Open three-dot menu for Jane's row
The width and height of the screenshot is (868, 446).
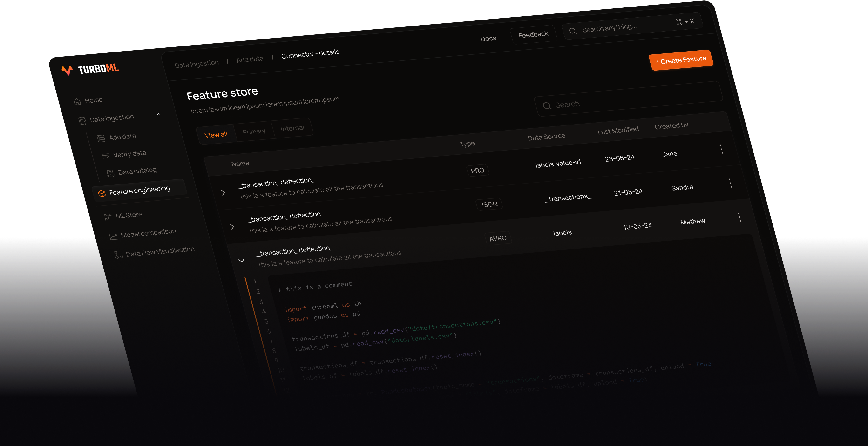point(721,149)
